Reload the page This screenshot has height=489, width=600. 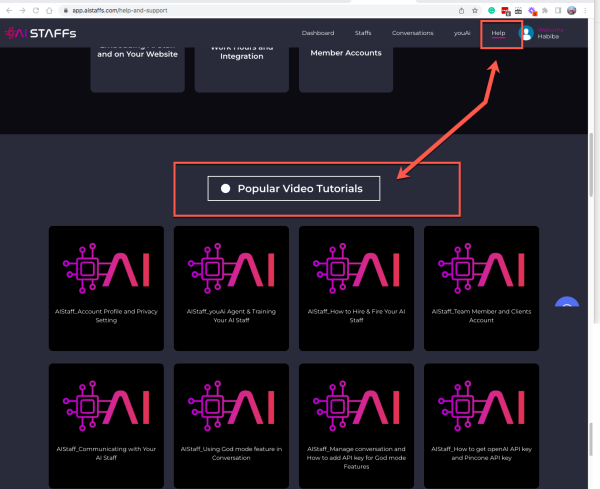(36, 11)
